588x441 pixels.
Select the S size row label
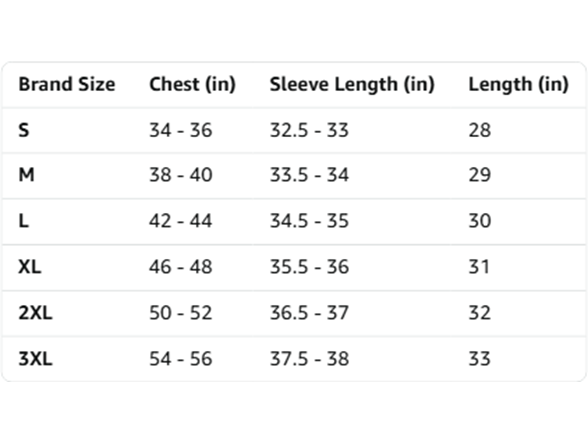point(24,130)
